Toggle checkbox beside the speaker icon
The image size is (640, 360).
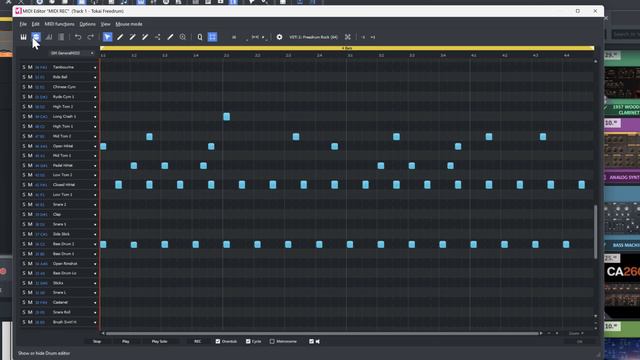[311, 341]
